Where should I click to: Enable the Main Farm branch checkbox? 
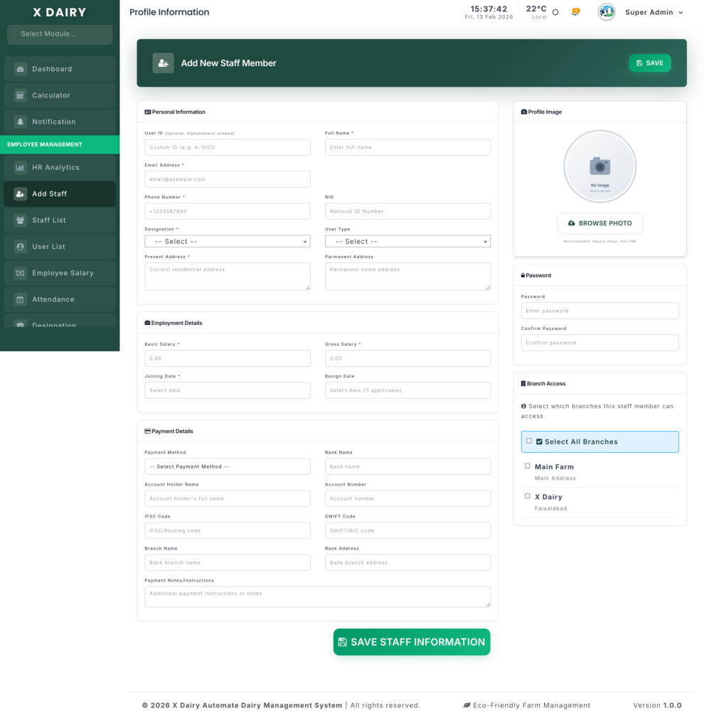tap(528, 466)
